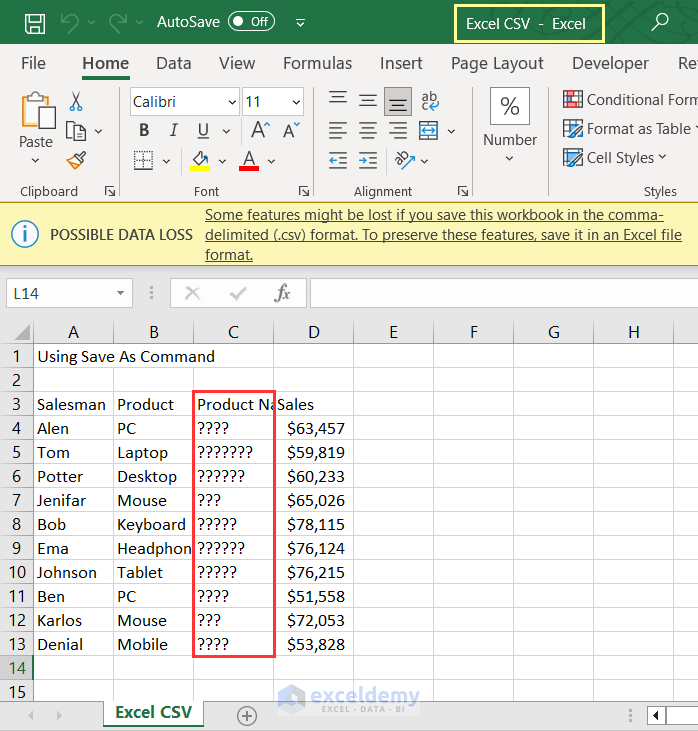698x731 pixels.
Task: Align text right
Action: [x=398, y=131]
